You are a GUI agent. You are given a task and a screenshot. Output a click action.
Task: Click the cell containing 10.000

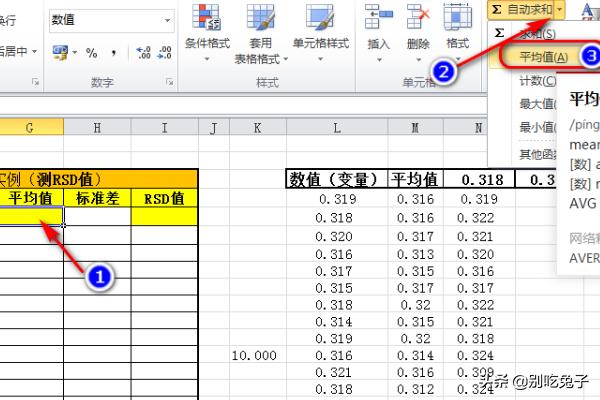tap(258, 356)
